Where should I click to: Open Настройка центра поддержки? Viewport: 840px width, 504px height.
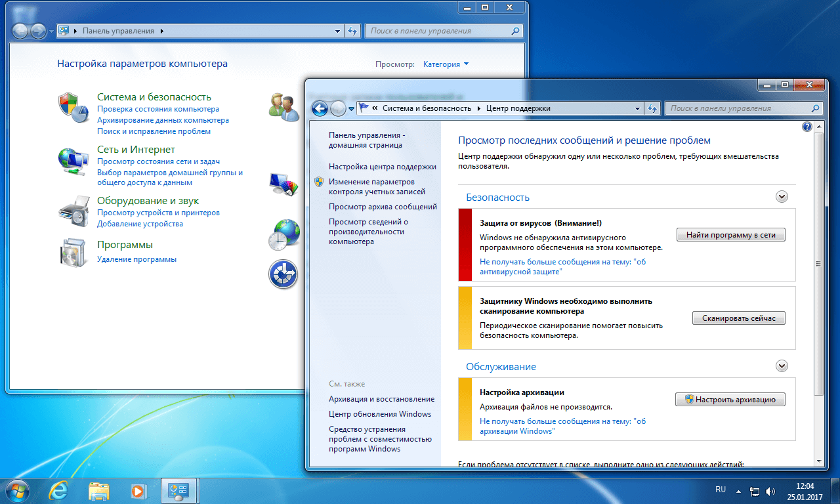tap(383, 167)
